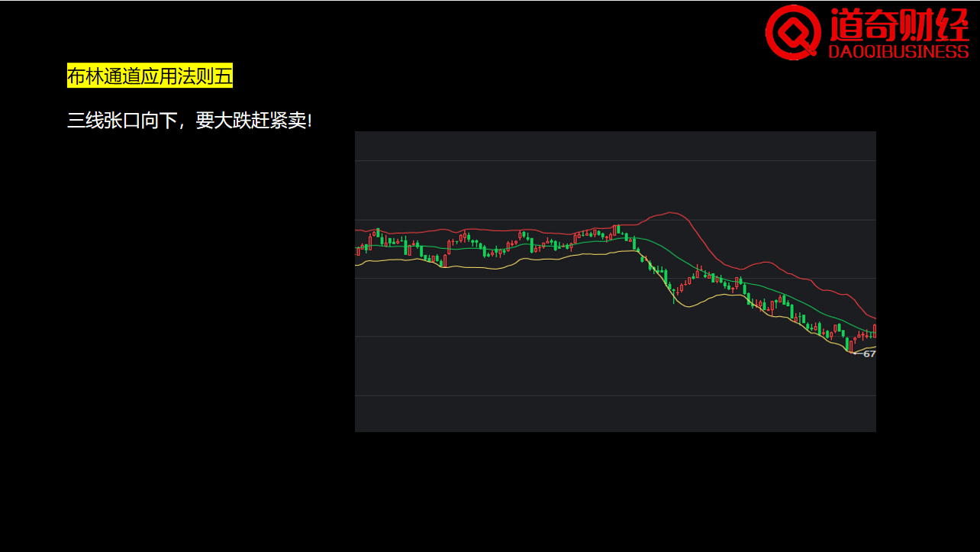Click the 67 price label on chart
The width and height of the screenshot is (980, 552).
point(869,353)
